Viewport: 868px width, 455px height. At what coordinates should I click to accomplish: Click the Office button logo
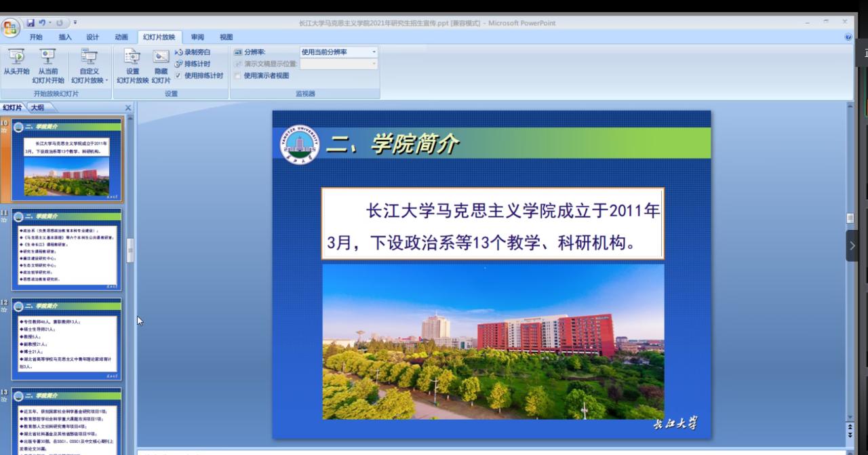tap(11, 28)
